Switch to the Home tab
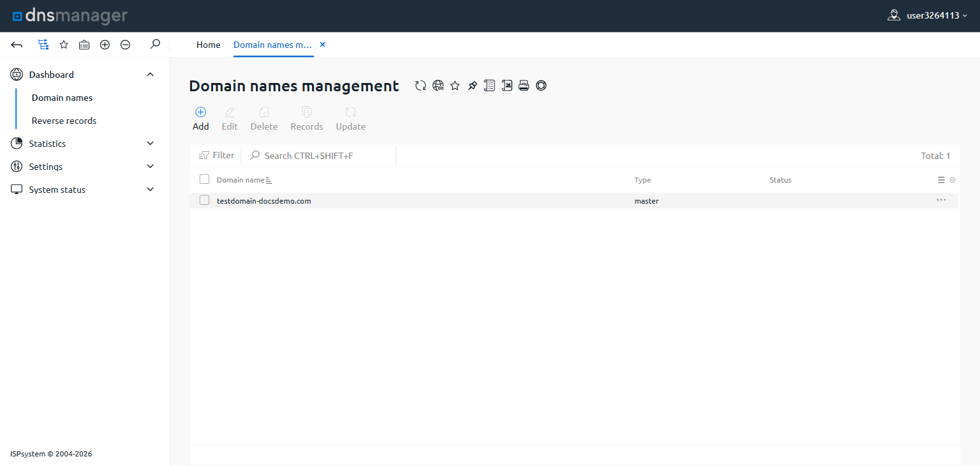Screen dimensions: 980x466 click(208, 45)
